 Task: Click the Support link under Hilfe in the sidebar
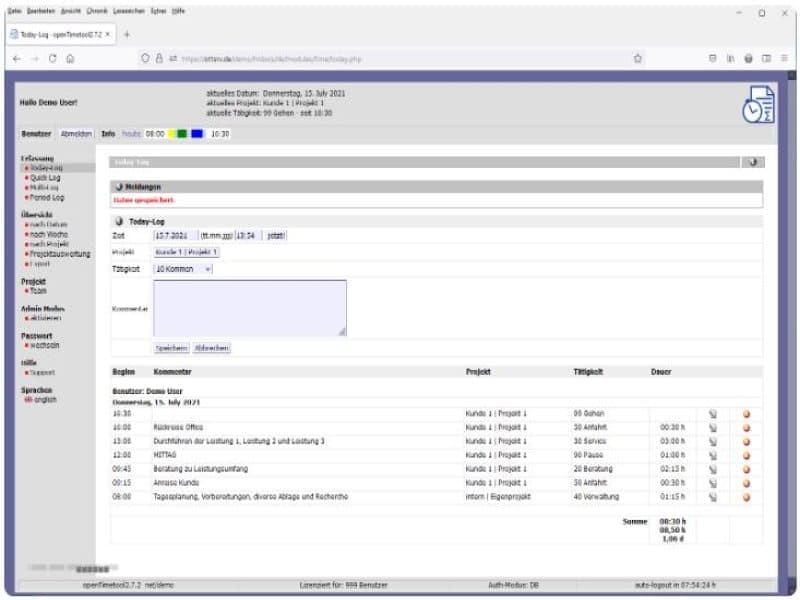click(x=42, y=372)
